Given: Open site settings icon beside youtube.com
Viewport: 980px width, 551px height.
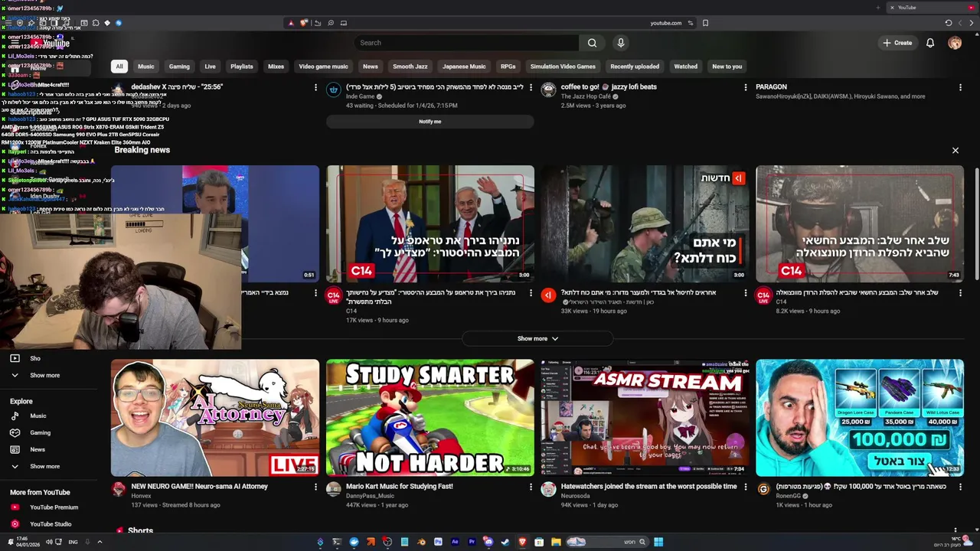Looking at the screenshot, I should 691,23.
